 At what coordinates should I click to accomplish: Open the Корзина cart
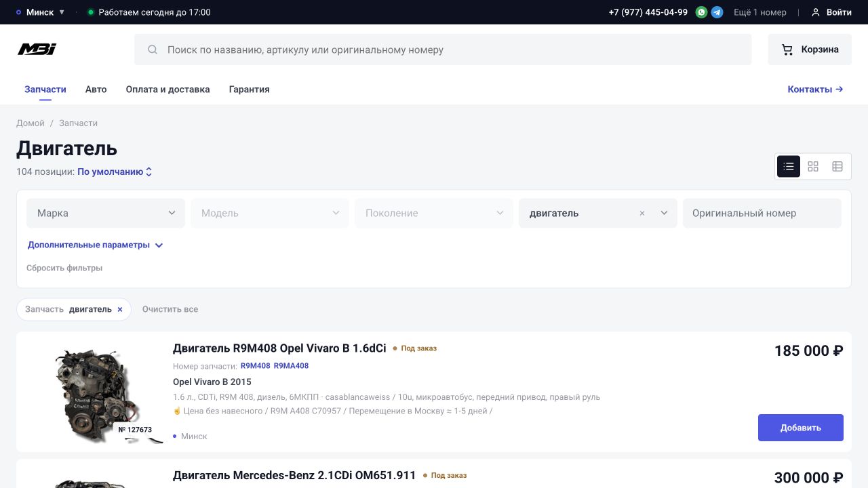(x=810, y=49)
